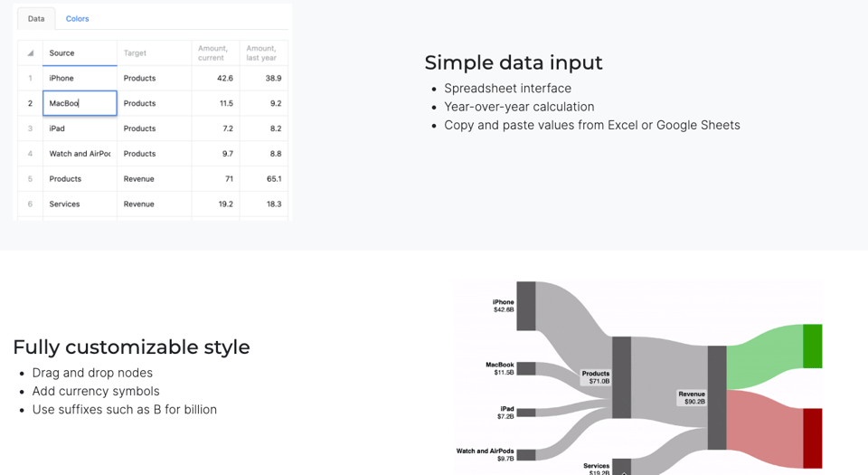
Task: Click the 42.6 current amount cell
Action: [215, 79]
